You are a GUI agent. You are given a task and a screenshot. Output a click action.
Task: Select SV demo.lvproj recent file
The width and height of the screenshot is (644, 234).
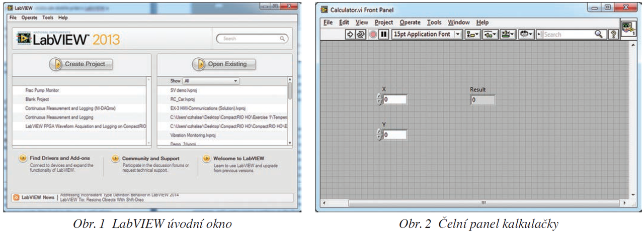pos(185,90)
